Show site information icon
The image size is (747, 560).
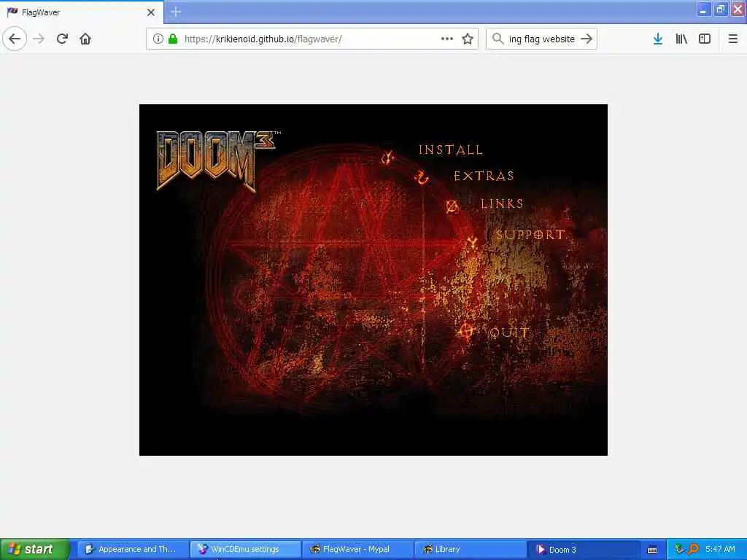158,39
